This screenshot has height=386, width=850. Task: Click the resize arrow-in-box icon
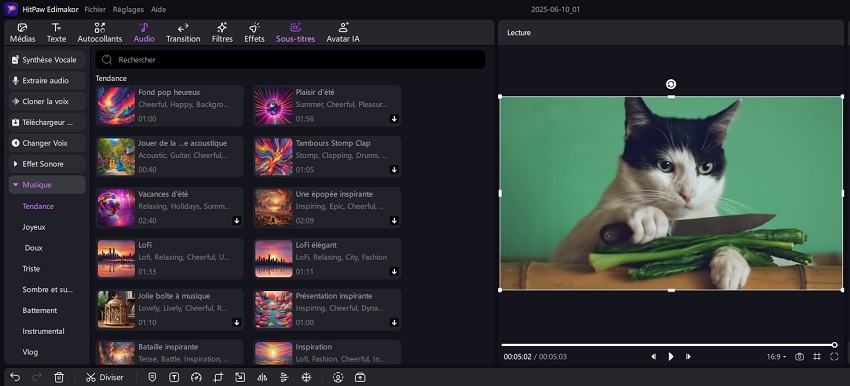click(240, 377)
